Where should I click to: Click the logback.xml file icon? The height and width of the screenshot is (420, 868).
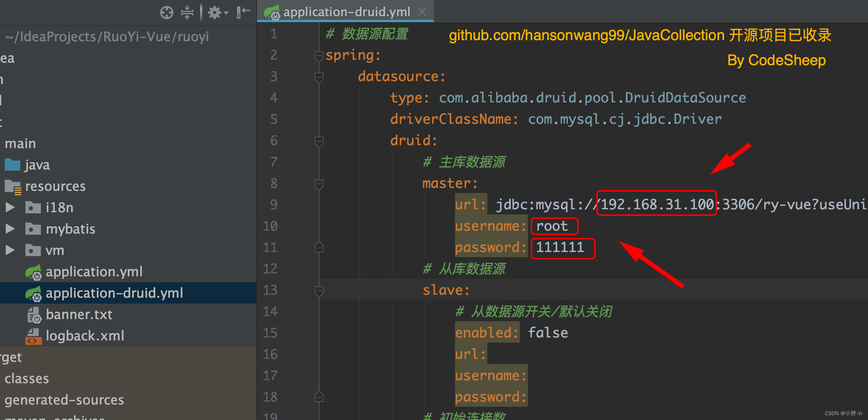pos(33,336)
